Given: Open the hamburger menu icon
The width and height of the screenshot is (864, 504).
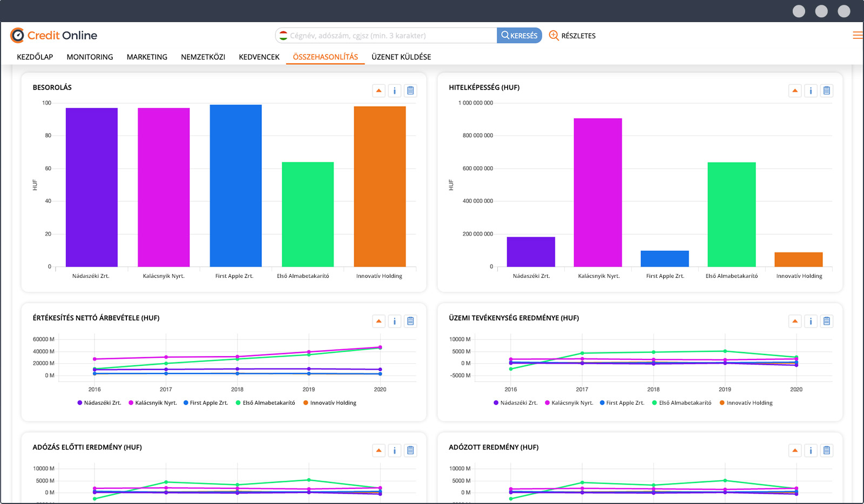Looking at the screenshot, I should pos(857,36).
